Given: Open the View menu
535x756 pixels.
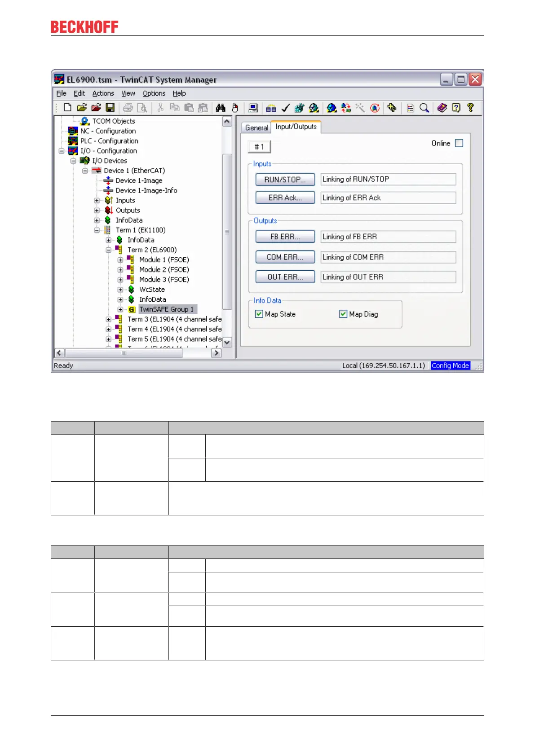Looking at the screenshot, I should coord(128,93).
